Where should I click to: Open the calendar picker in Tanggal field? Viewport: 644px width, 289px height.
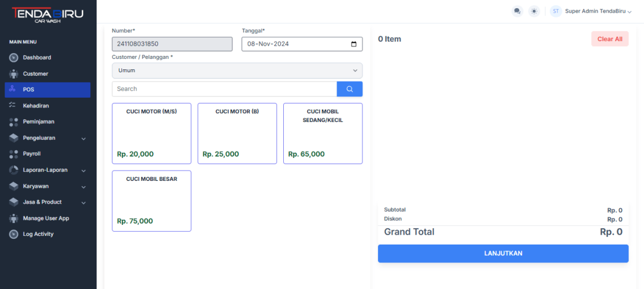(x=354, y=45)
